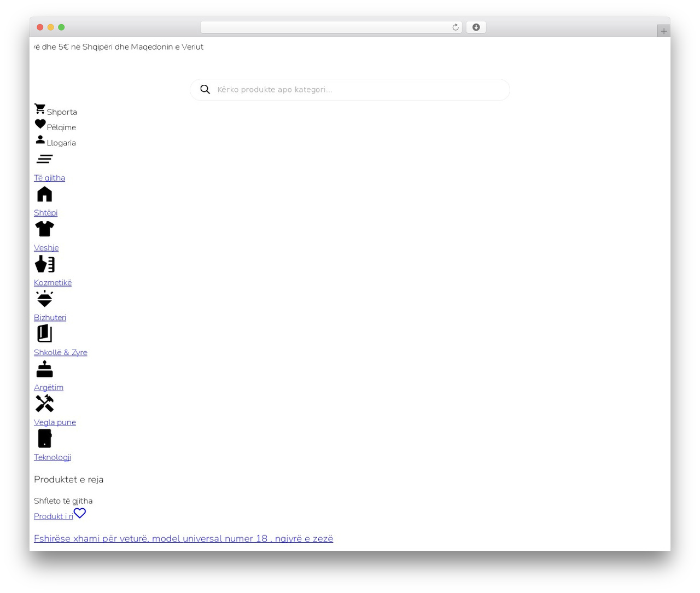Image resolution: width=700 pixels, height=593 pixels.
Task: Open the Kozmetikë category link
Action: [52, 283]
